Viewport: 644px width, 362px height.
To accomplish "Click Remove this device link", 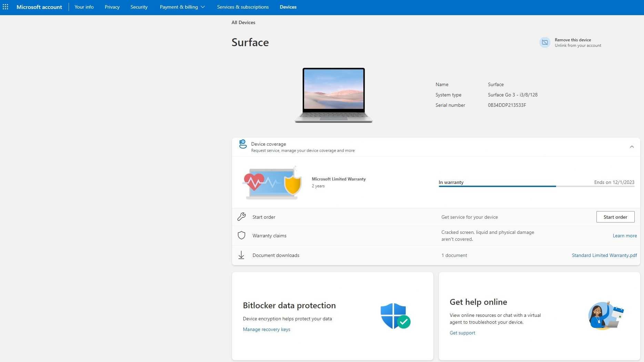I will (x=573, y=40).
